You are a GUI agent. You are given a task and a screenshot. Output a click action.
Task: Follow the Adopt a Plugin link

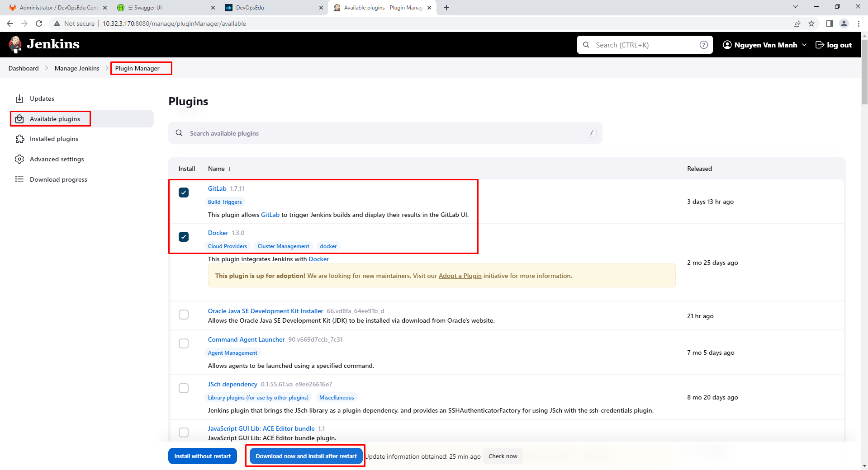[x=460, y=276]
